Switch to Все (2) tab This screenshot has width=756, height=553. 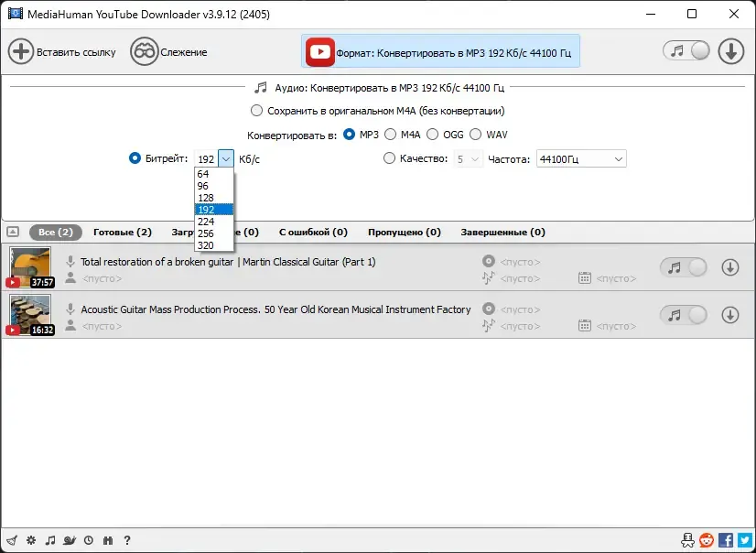point(56,233)
